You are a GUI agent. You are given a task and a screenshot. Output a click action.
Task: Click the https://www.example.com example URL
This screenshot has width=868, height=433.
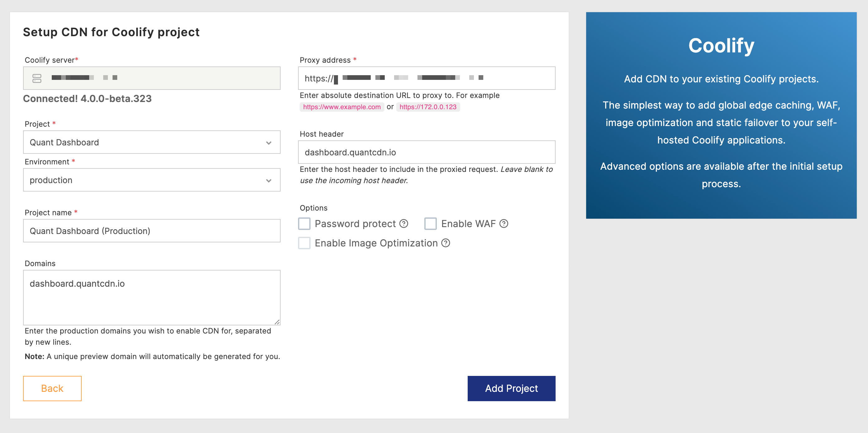pos(342,107)
